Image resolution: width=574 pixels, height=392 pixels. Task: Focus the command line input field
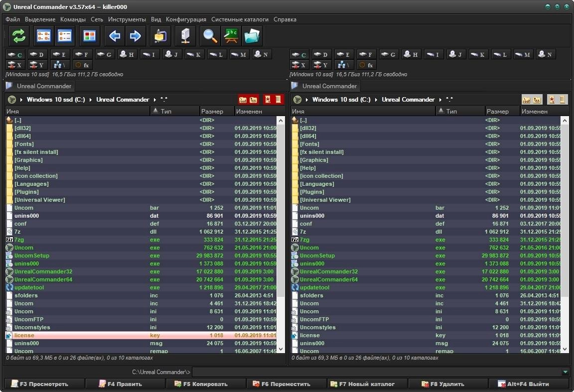pyautogui.click(x=377, y=372)
